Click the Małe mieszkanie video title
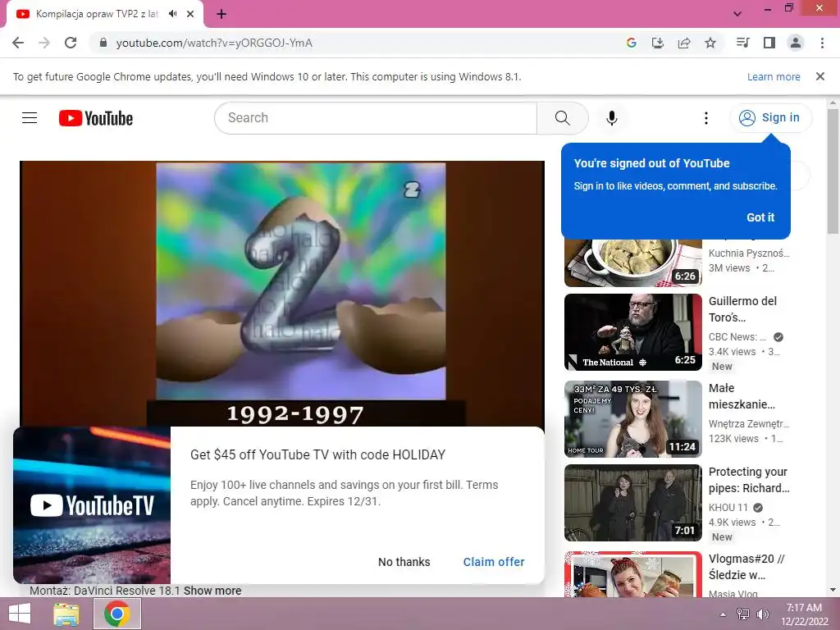Image resolution: width=840 pixels, height=630 pixels. [x=742, y=396]
